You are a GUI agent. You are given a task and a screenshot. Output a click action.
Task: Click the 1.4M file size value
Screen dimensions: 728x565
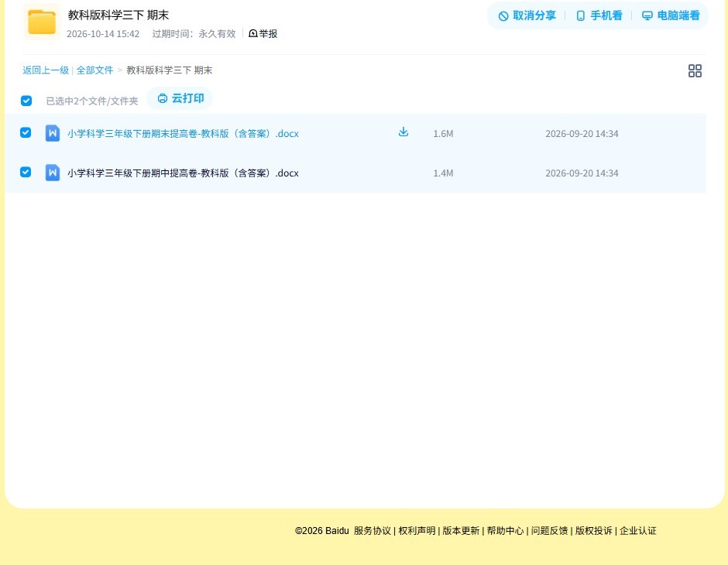click(x=443, y=173)
